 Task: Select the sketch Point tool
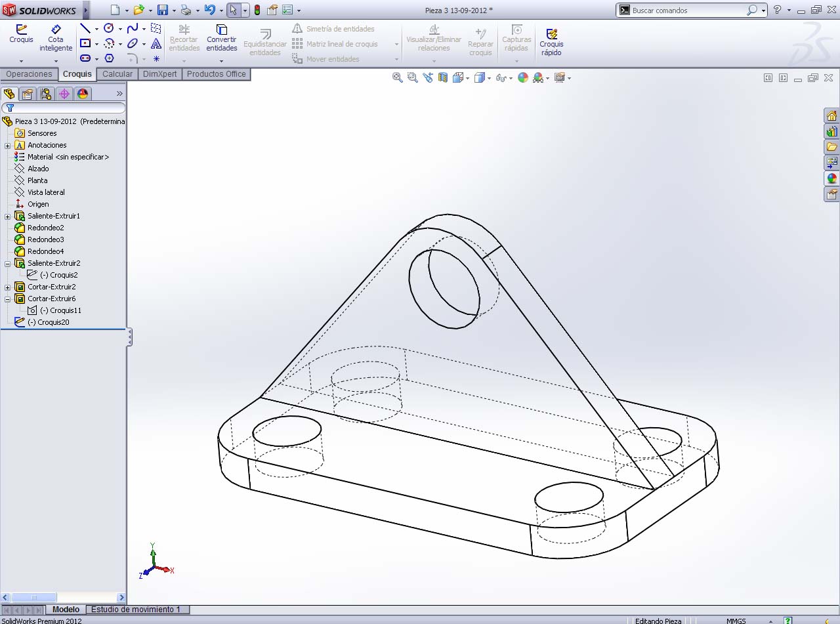coord(156,58)
